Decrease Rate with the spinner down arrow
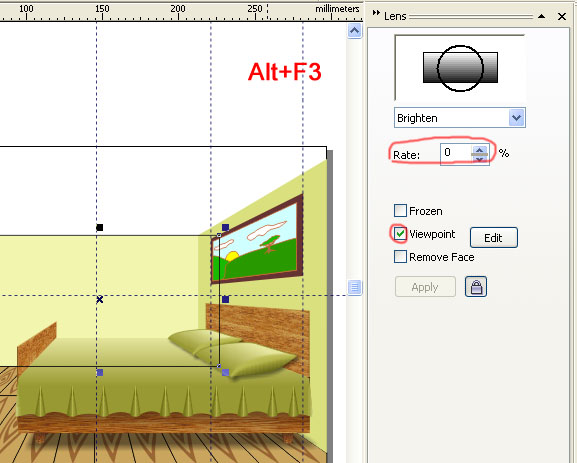Viewport: 577px width, 463px height. coord(479,159)
